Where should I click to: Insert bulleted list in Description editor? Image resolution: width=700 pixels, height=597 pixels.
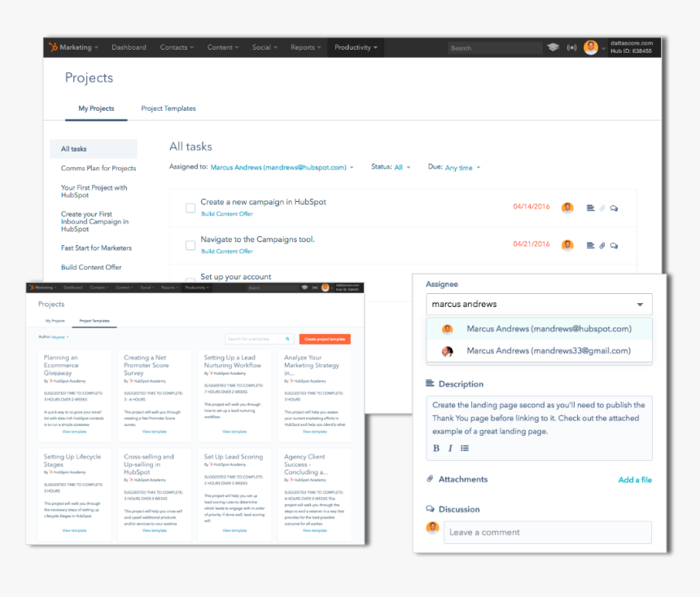tap(465, 448)
